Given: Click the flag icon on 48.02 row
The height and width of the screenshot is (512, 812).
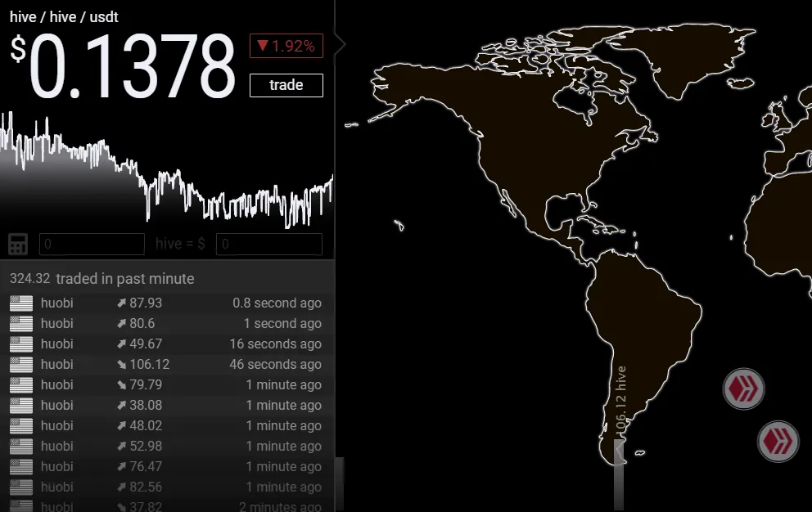Looking at the screenshot, I should coord(21,426).
